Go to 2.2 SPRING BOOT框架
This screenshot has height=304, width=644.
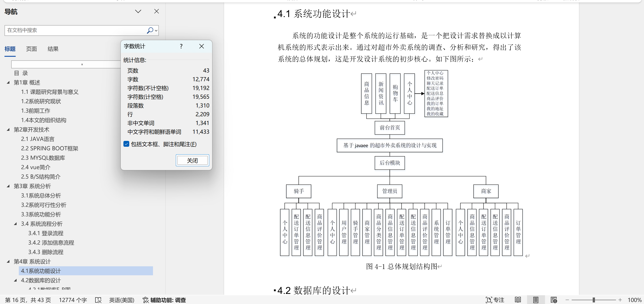click(50, 149)
